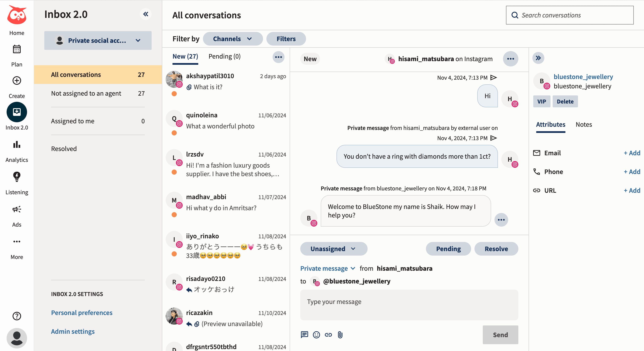
Task: Open the Unassigned agent dropdown
Action: 333,249
